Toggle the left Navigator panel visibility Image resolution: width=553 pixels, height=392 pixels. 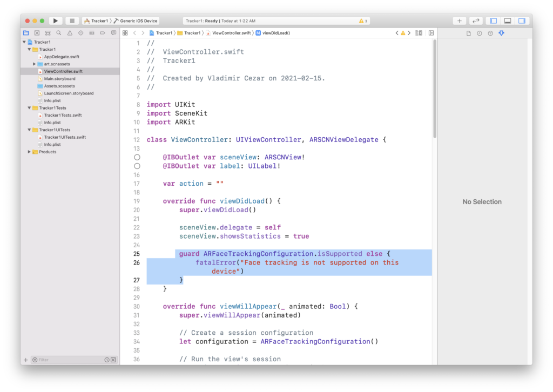coord(493,21)
